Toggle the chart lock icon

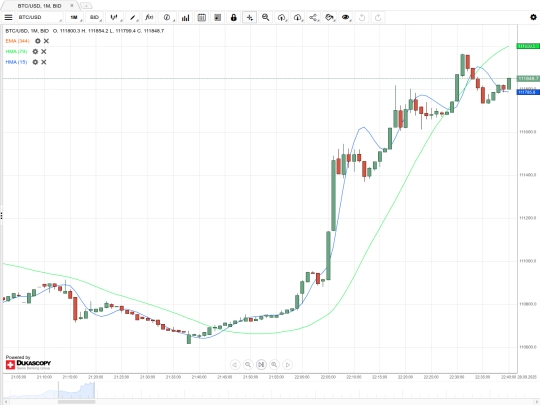coord(233,17)
